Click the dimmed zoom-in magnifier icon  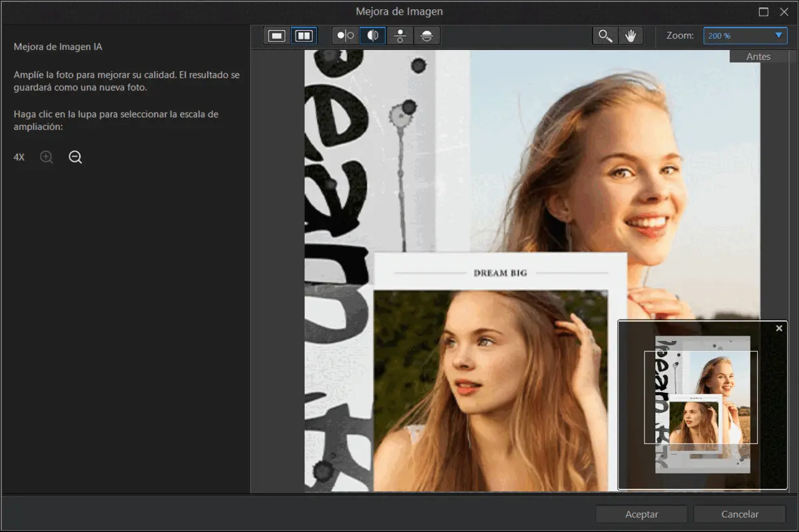(x=46, y=157)
